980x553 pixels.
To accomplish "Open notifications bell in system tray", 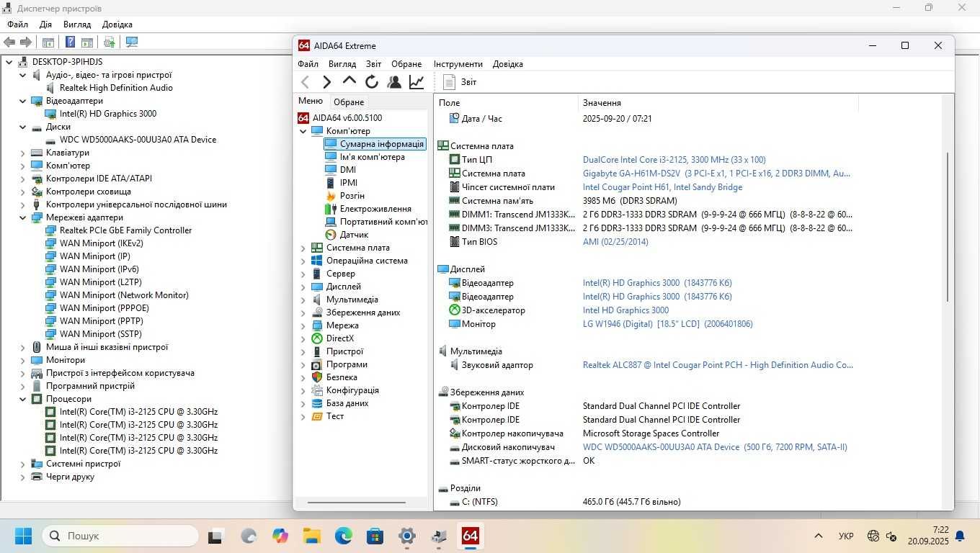I will click(x=960, y=536).
